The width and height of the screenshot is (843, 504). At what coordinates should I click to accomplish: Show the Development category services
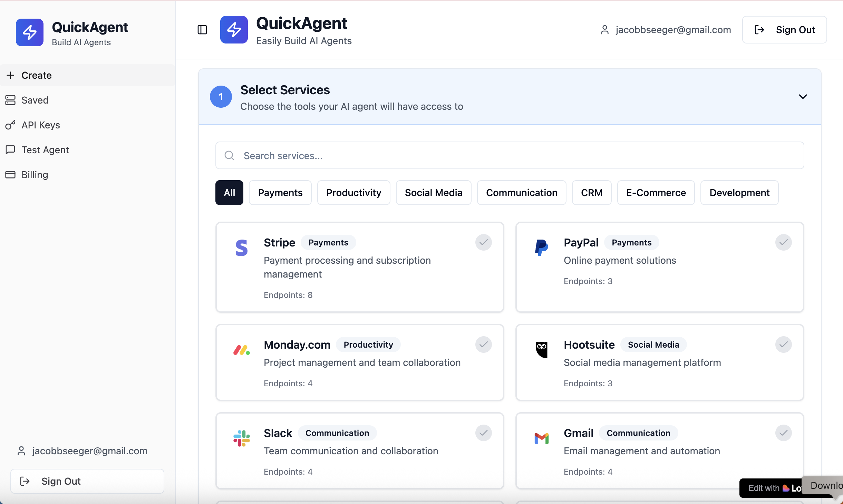[x=739, y=193]
